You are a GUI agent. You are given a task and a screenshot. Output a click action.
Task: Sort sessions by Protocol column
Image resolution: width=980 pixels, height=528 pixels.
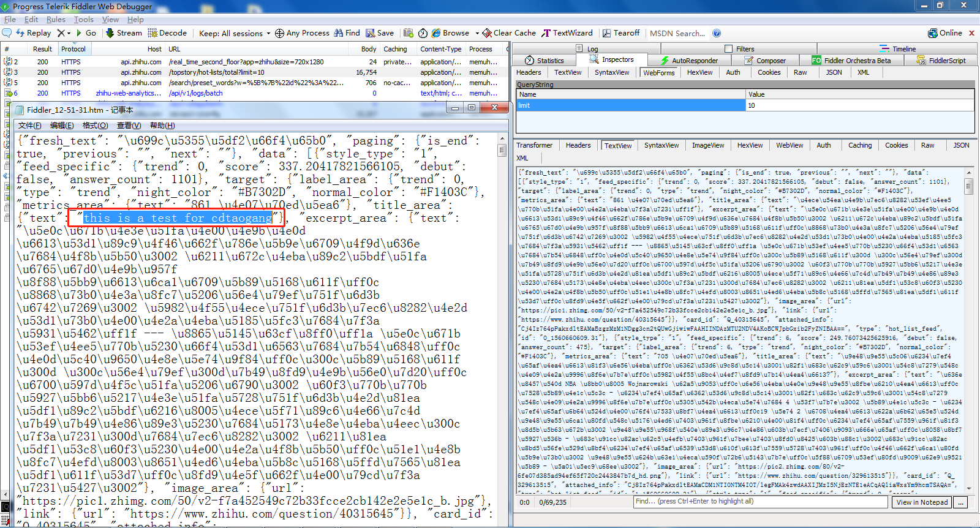(73, 49)
